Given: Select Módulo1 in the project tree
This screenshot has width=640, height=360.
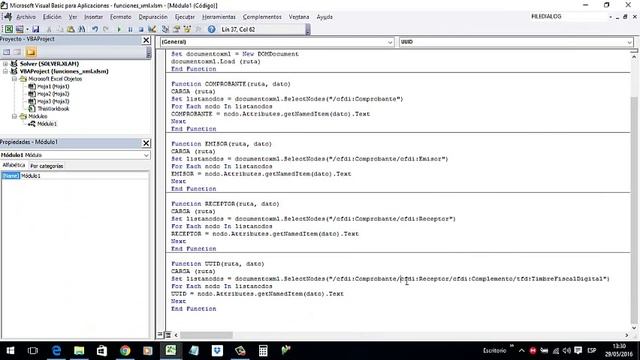Looking at the screenshot, I should [47, 124].
